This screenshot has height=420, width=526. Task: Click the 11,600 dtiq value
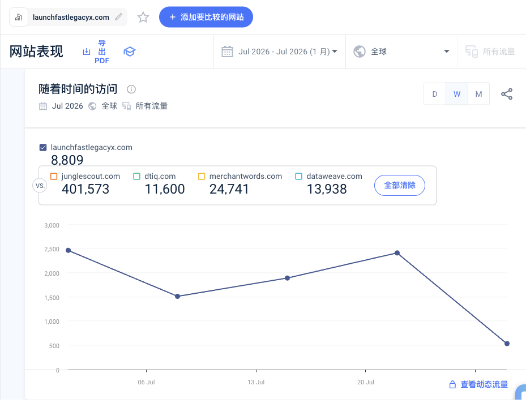[x=165, y=189]
